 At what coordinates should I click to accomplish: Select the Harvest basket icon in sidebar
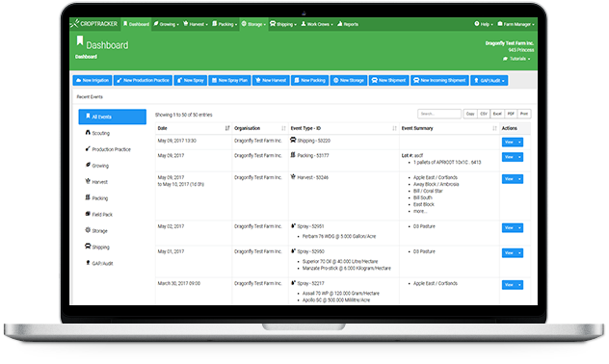pos(88,181)
